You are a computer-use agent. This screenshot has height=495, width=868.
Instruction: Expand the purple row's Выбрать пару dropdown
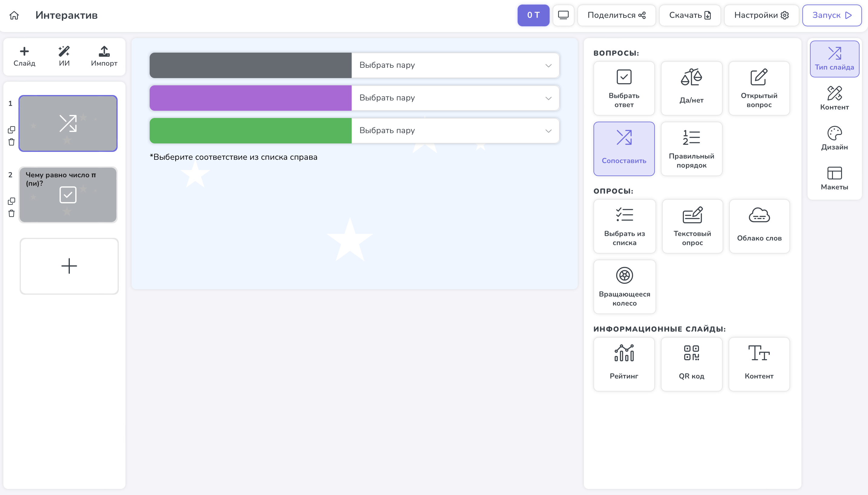tap(455, 98)
